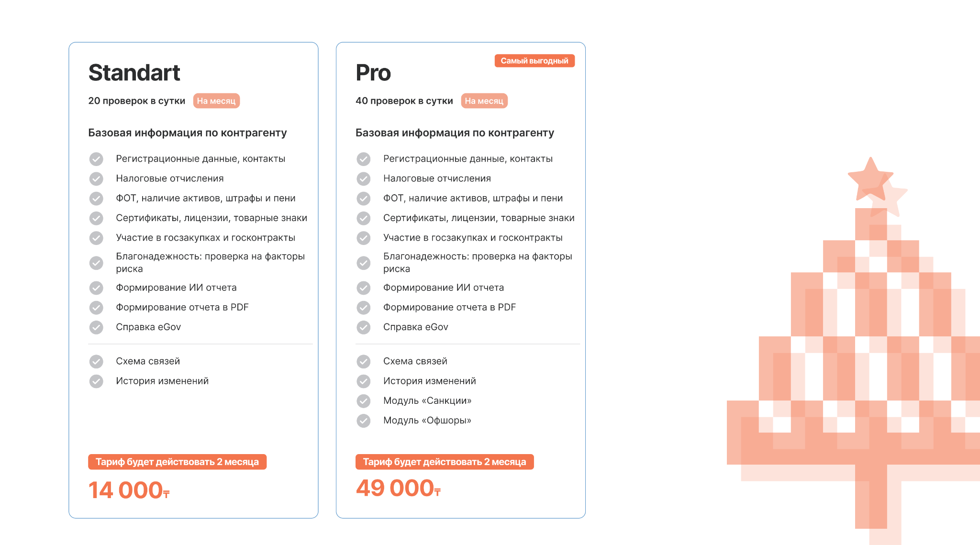
Task: Click checkmark beside Standart 'Участие в госзакупках'
Action: point(96,238)
